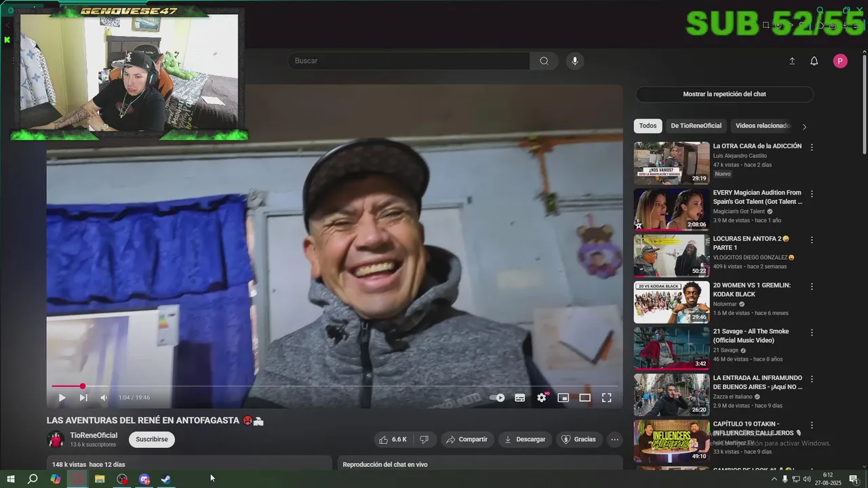Open the 21 Savage All The Smoke thumbnail
Screen dimensions: 868x488
pos(671,348)
